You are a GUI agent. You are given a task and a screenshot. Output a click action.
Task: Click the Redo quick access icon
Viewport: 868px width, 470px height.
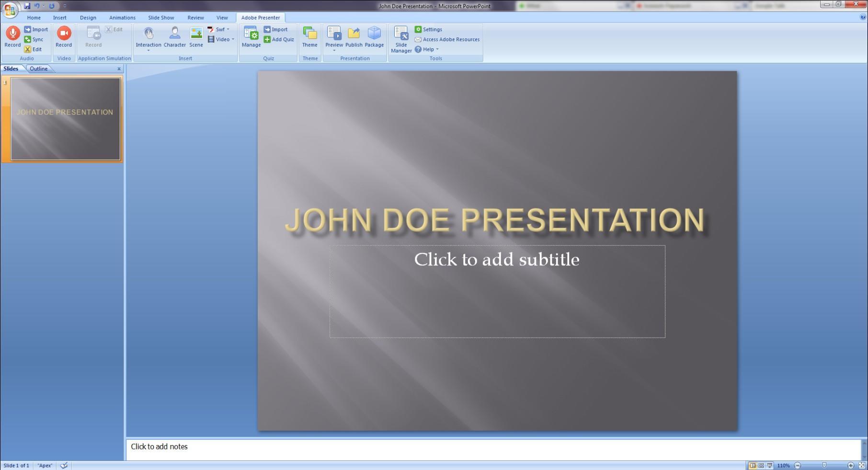tap(52, 6)
